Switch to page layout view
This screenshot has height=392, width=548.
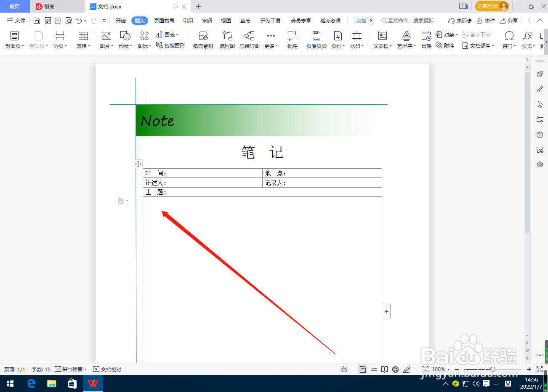pos(362,369)
